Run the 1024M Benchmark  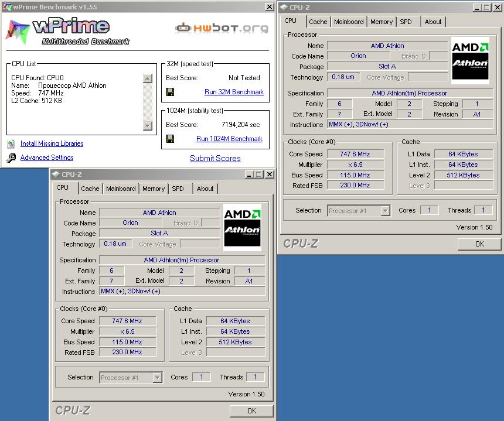[230, 139]
